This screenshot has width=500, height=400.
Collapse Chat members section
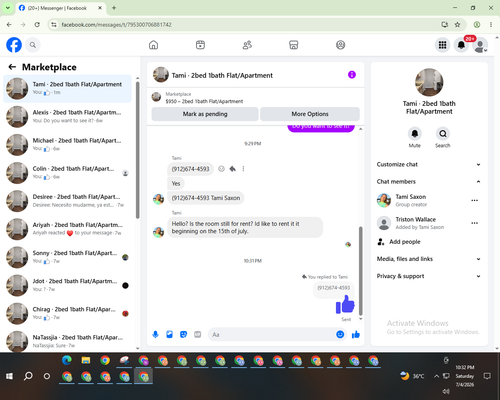coord(429,182)
